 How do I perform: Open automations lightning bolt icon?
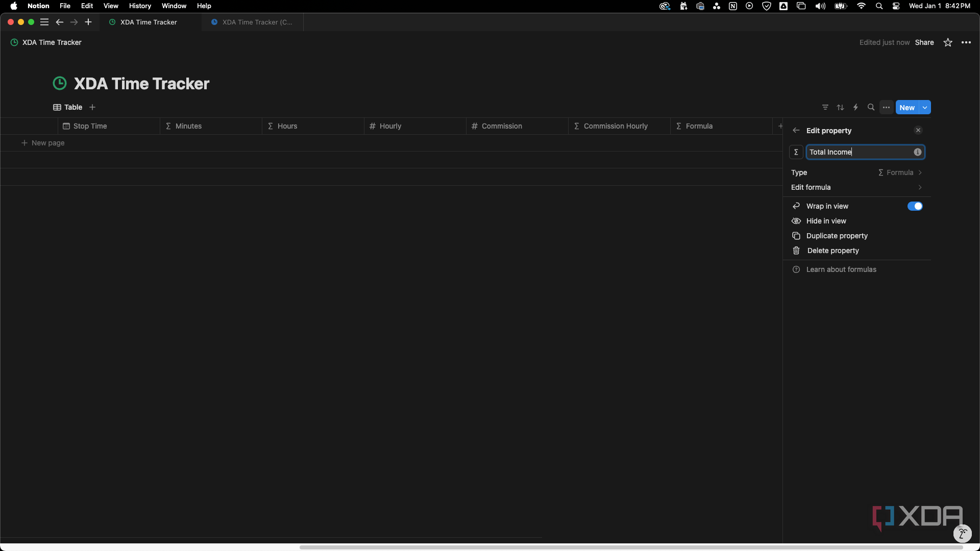856,107
